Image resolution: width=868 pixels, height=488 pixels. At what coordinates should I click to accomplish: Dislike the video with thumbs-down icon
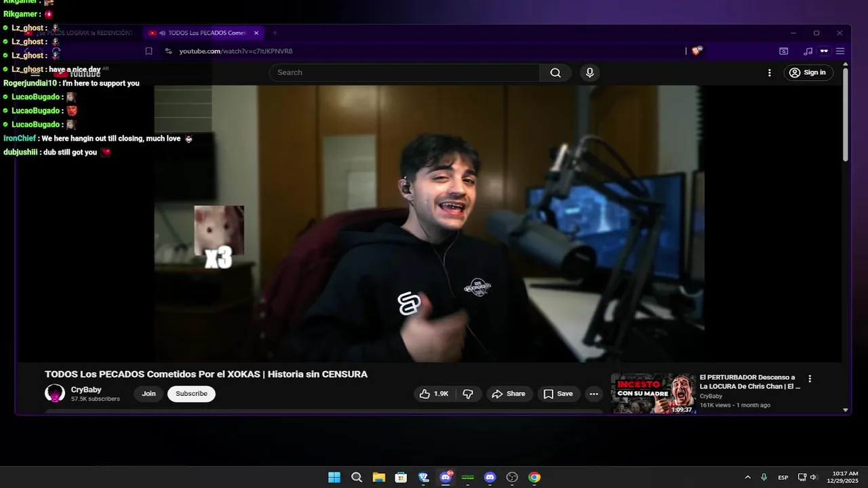point(468,394)
